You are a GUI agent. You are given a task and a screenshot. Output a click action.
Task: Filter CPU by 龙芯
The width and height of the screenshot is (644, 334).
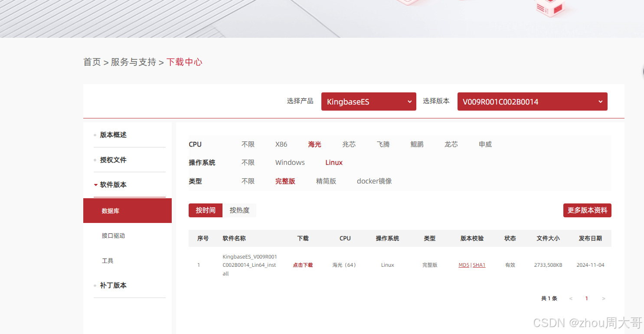pos(451,144)
